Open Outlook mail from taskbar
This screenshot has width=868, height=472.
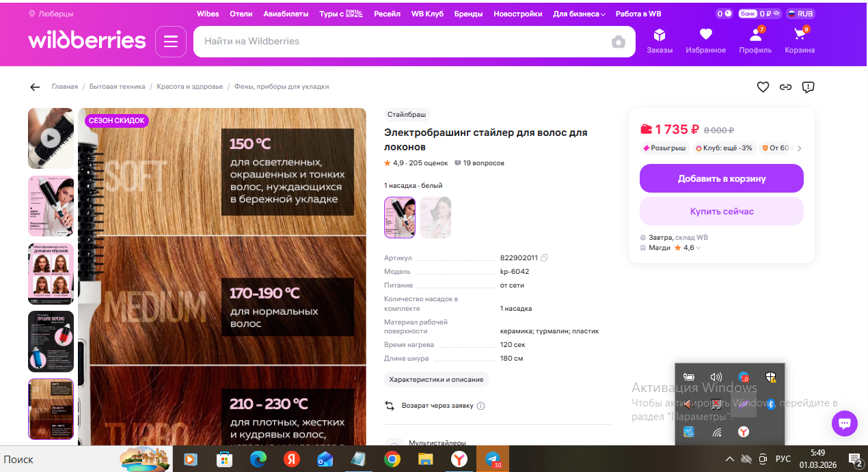pyautogui.click(x=325, y=459)
